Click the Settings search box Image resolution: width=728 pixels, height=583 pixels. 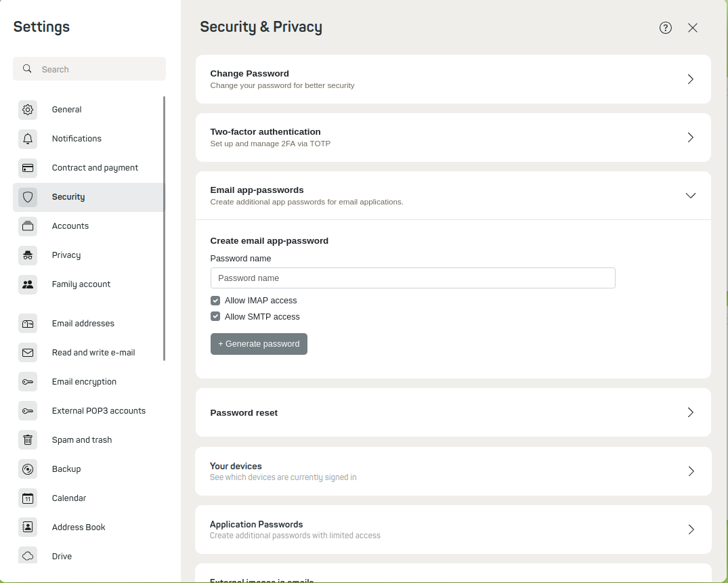click(x=95, y=69)
